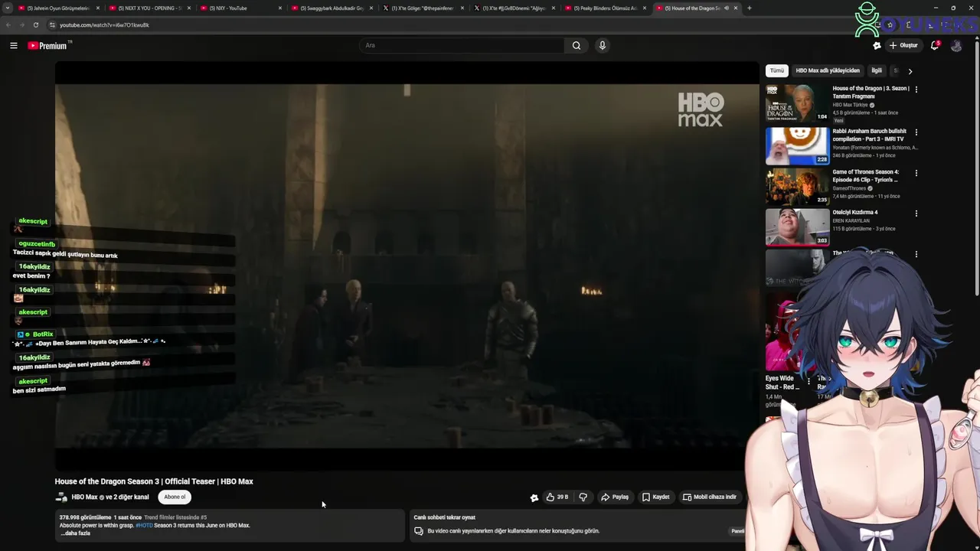Open the Game of Thrones Season 4 video title
980x551 pixels.
click(x=866, y=176)
